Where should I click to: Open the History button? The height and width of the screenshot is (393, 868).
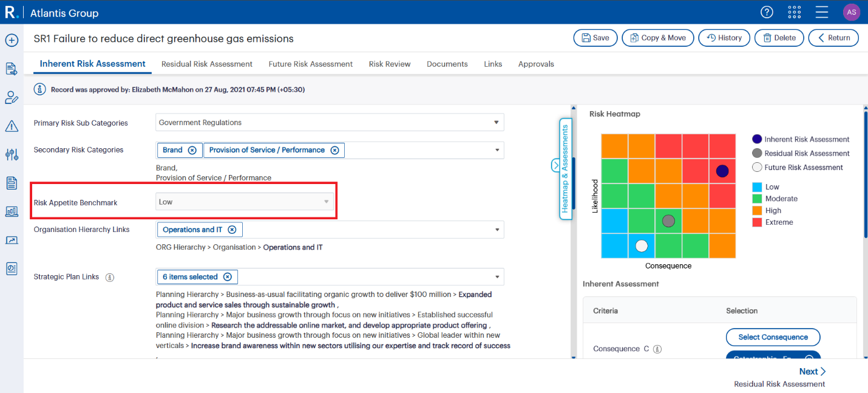724,38
